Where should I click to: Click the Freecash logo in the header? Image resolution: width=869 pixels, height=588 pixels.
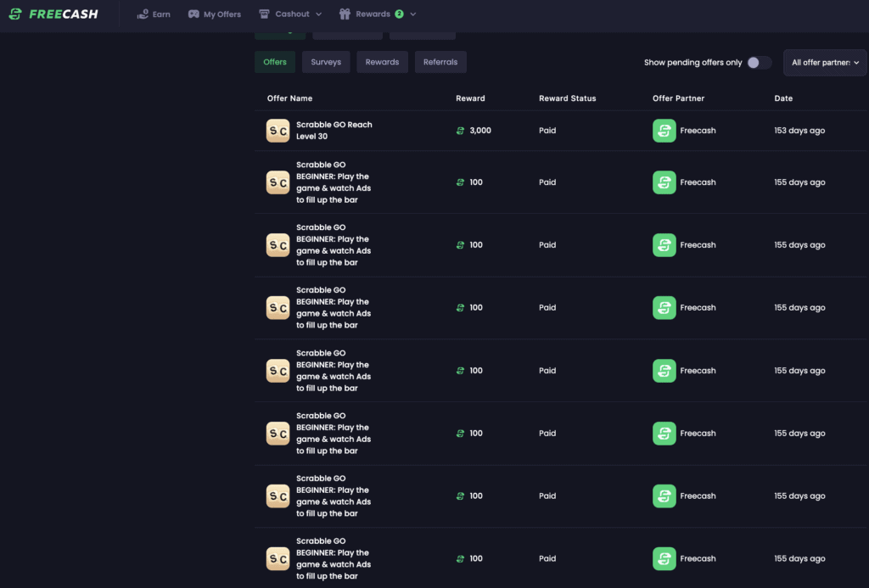click(x=53, y=14)
